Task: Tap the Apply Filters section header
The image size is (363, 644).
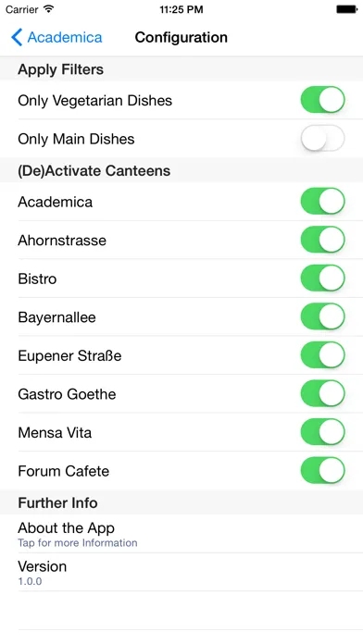Action: click(x=60, y=69)
